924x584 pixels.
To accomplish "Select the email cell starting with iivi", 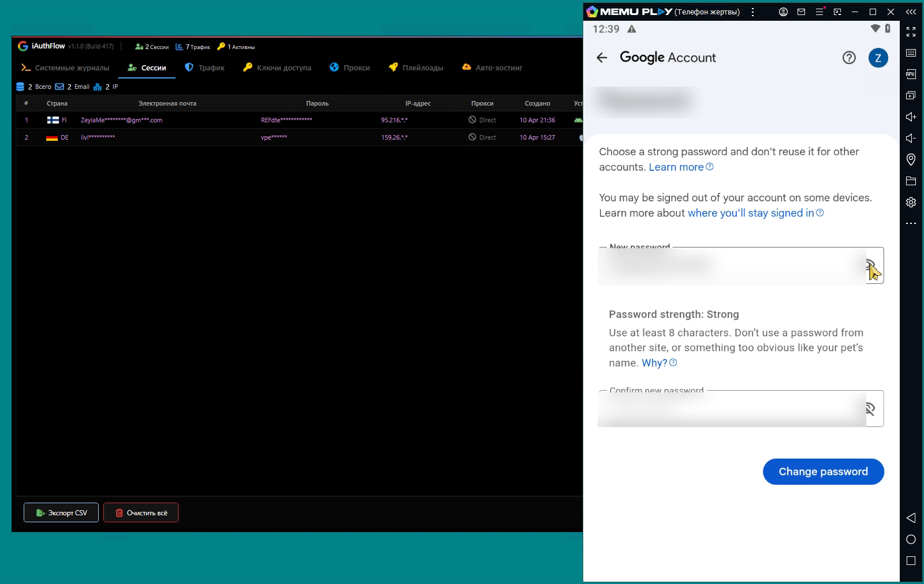I will (98, 137).
